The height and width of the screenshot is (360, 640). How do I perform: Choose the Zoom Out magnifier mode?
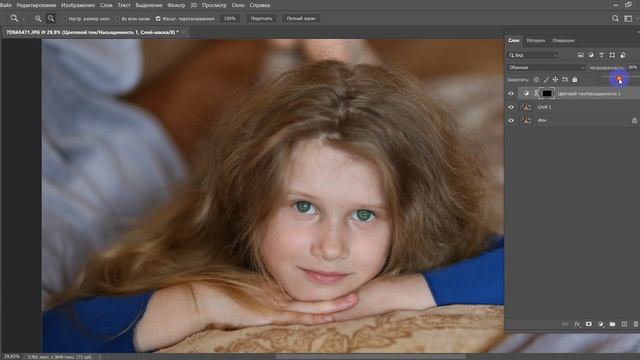[x=51, y=18]
